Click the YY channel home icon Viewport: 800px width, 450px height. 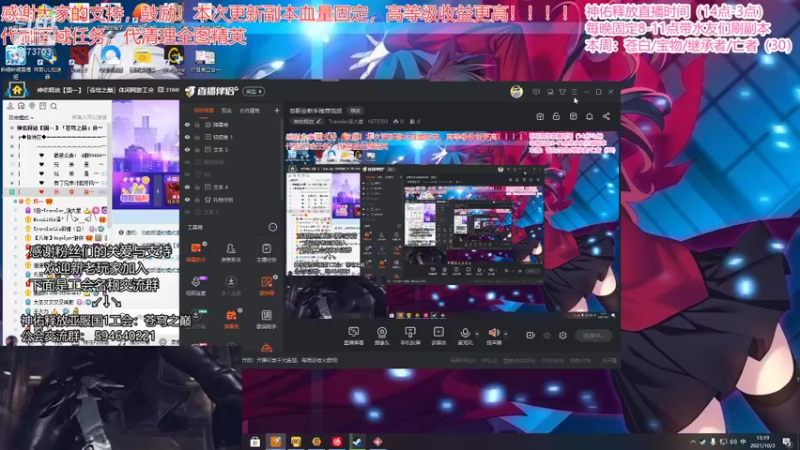point(17,90)
